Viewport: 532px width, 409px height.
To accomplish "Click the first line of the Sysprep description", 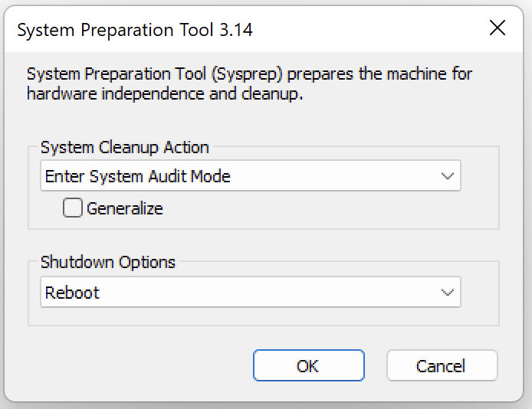I will click(249, 75).
